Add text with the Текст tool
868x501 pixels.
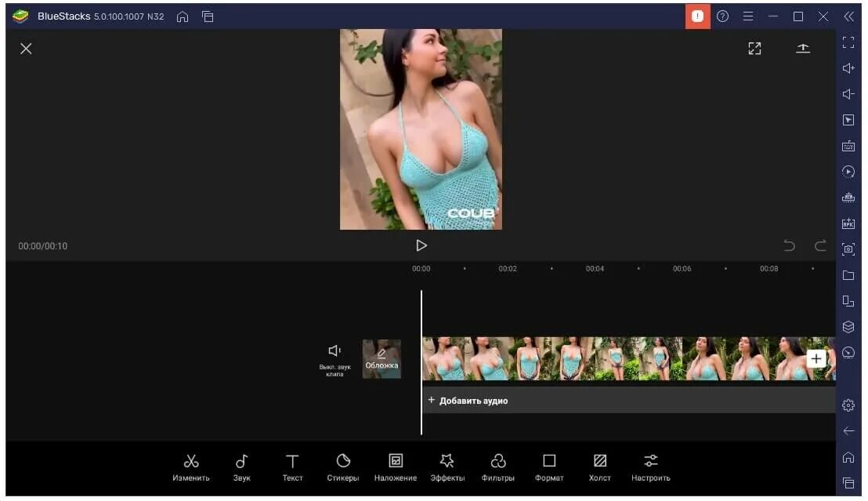292,468
